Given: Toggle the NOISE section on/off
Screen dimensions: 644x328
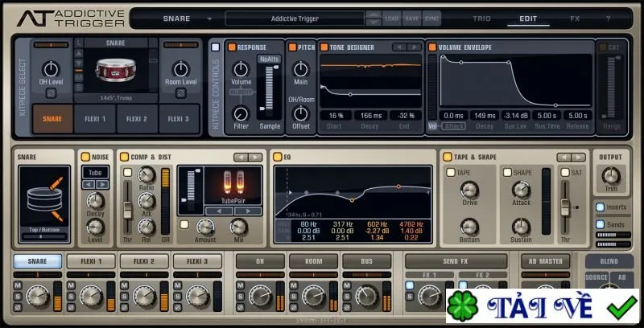Looking at the screenshot, I should pyautogui.click(x=85, y=157).
